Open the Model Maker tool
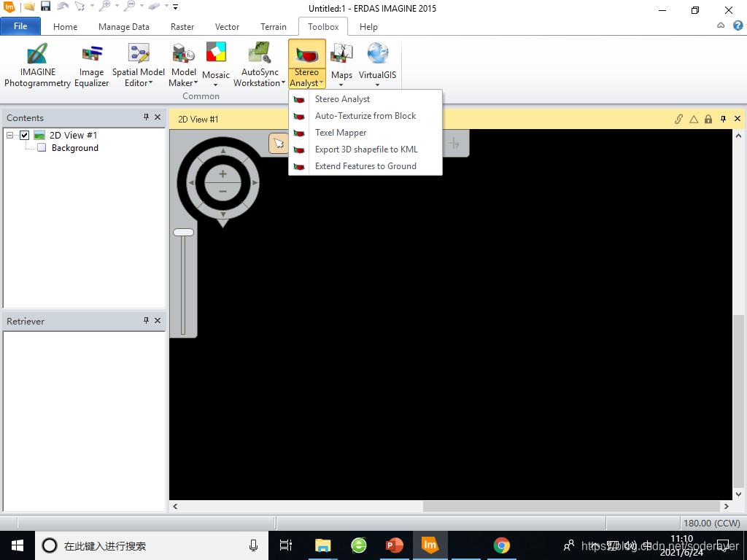 coord(183,65)
